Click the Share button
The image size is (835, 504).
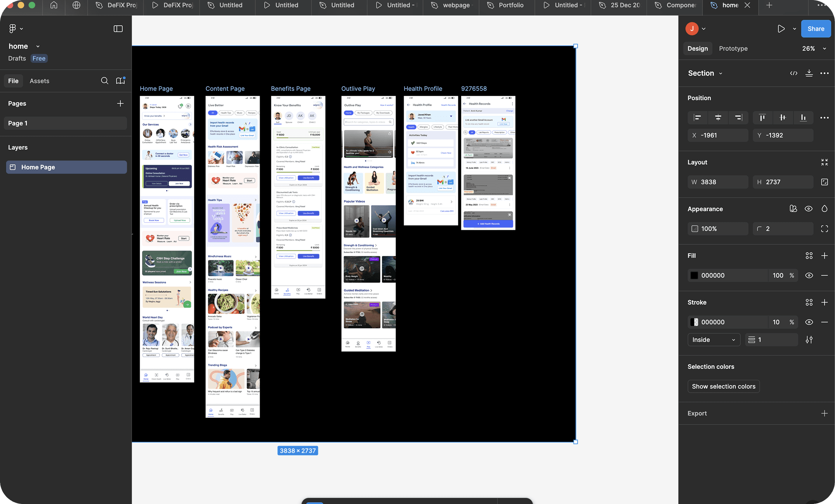pos(816,29)
